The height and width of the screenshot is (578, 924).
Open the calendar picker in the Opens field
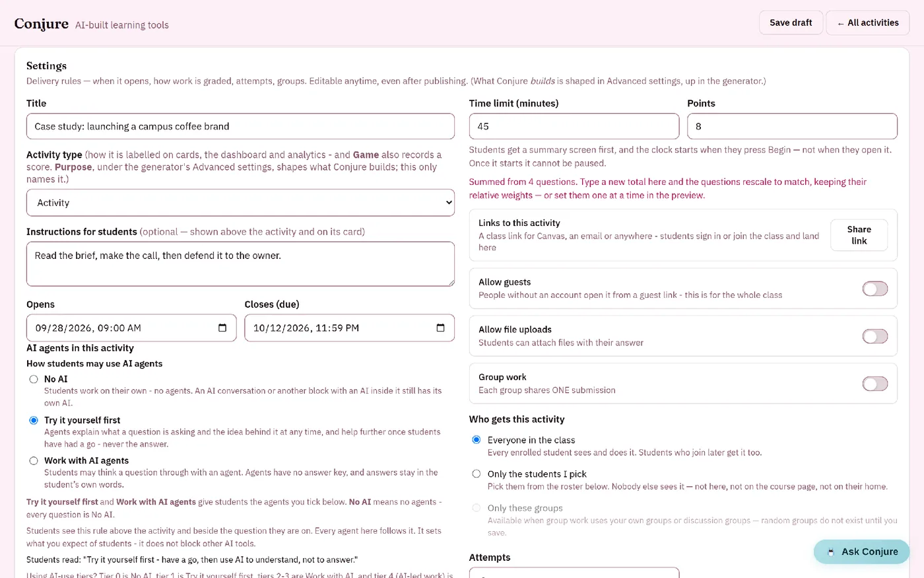point(222,328)
